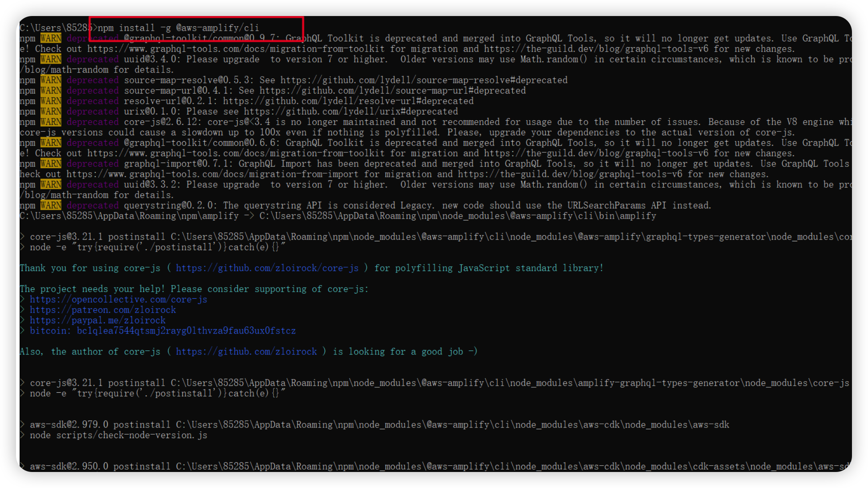The width and height of the screenshot is (868, 488).
Task: Click the lydell/resolve-url#deprecated URL
Action: [348, 101]
